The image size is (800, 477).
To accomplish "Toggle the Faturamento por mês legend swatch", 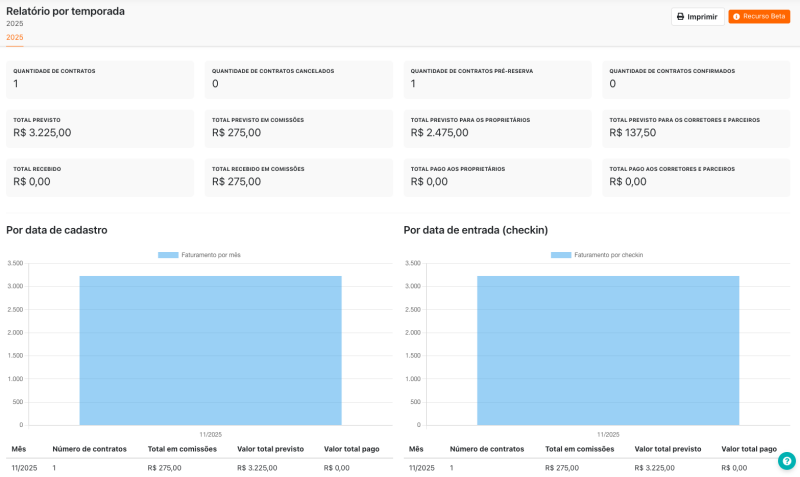I will [167, 255].
